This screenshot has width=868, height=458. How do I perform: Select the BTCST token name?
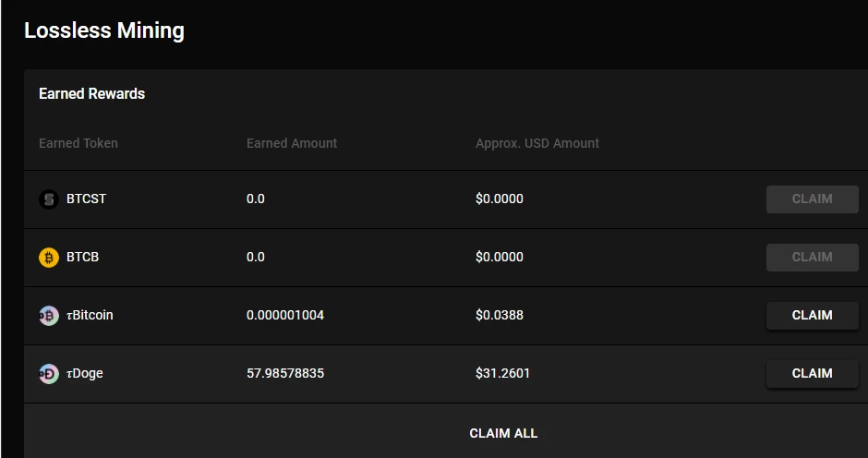point(87,199)
